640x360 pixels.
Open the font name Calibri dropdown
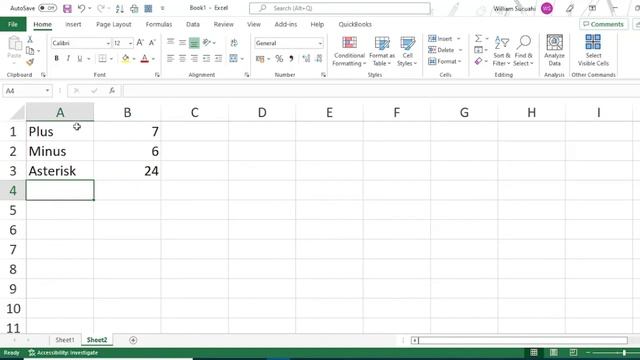pyautogui.click(x=108, y=43)
